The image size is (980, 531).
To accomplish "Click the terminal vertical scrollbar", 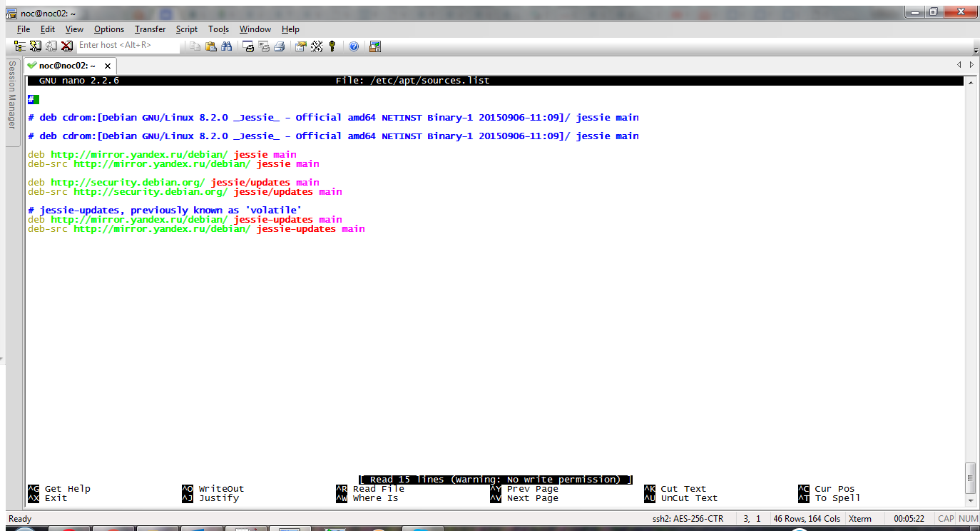I will click(969, 285).
